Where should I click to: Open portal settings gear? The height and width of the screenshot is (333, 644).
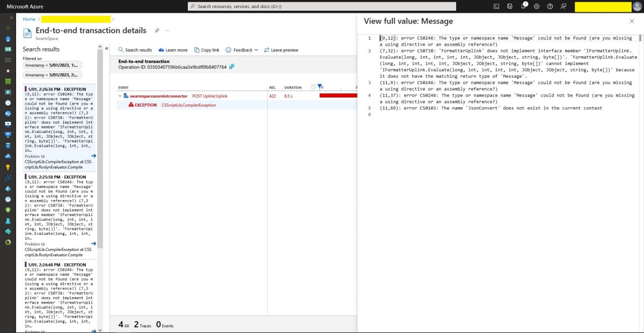[x=537, y=6]
